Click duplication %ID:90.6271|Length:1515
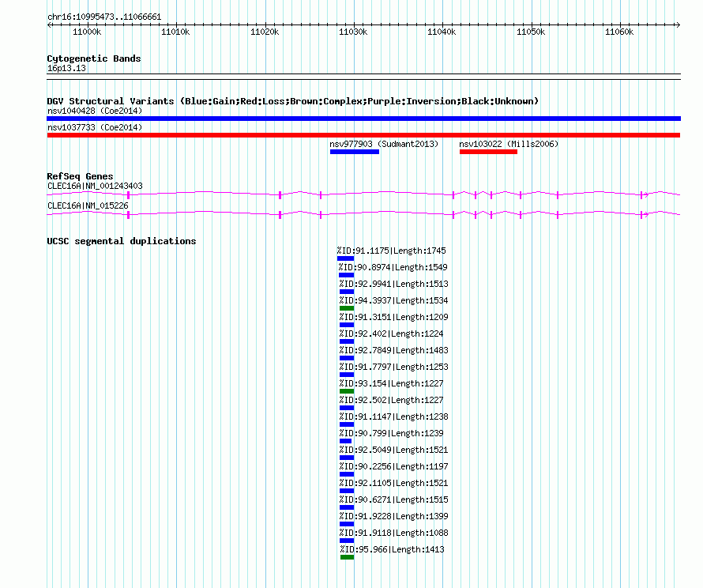This screenshot has height=588, width=703. (393, 499)
